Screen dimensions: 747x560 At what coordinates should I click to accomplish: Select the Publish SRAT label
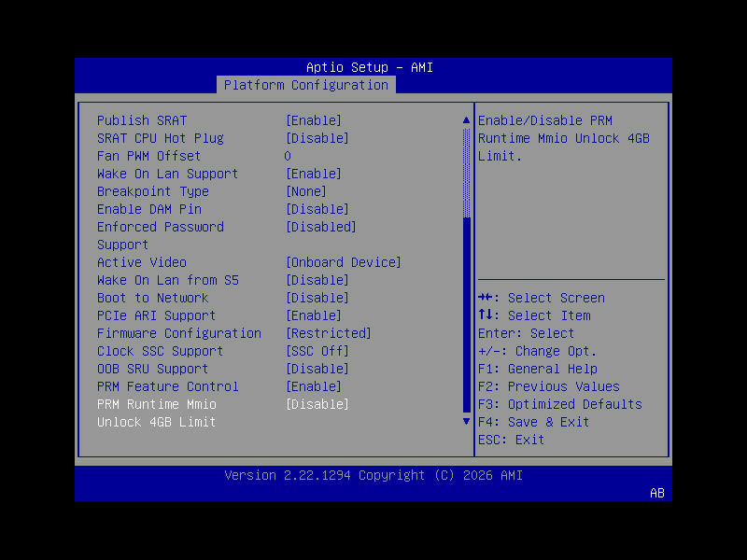pyautogui.click(x=142, y=120)
